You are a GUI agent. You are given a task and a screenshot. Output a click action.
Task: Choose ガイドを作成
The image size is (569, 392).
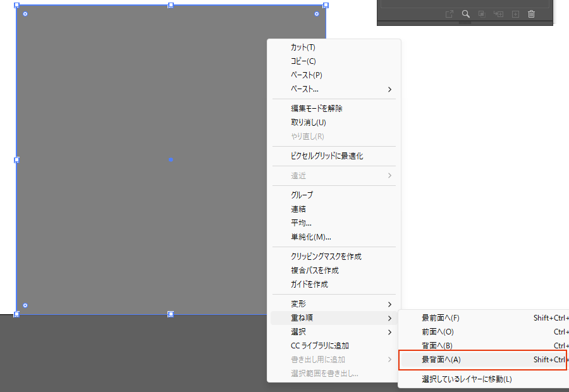click(334, 285)
